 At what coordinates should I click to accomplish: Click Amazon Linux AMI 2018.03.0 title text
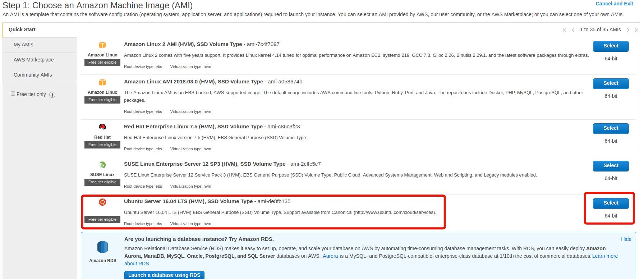(x=193, y=82)
